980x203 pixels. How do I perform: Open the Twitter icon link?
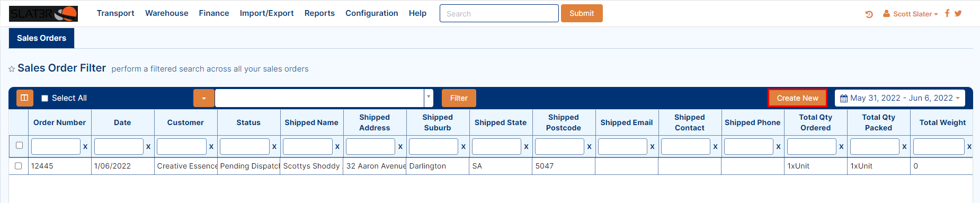(958, 13)
